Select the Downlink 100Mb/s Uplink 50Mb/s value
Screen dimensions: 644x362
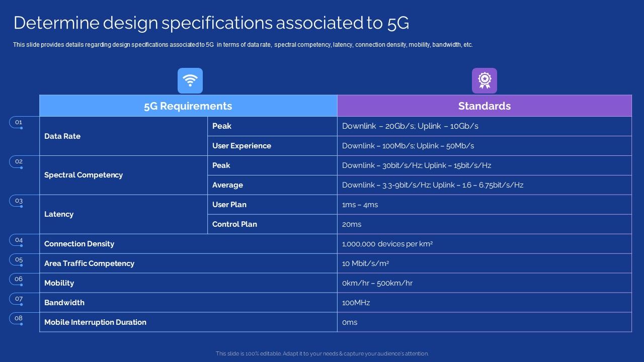click(408, 146)
